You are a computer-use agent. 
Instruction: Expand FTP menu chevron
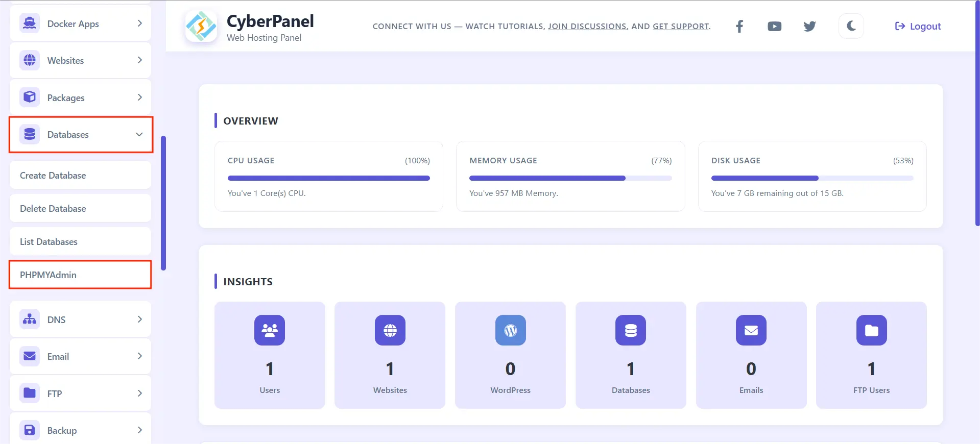tap(139, 393)
